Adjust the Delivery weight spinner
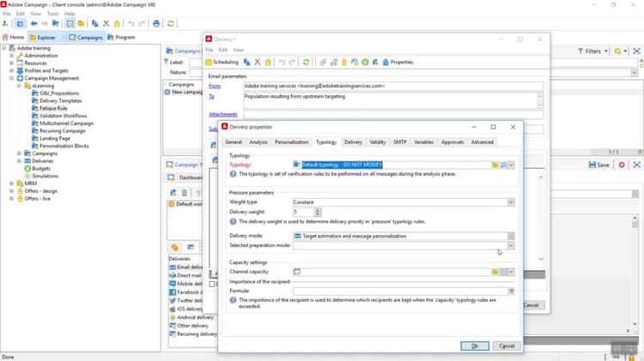The width and height of the screenshot is (644, 361). [318, 212]
